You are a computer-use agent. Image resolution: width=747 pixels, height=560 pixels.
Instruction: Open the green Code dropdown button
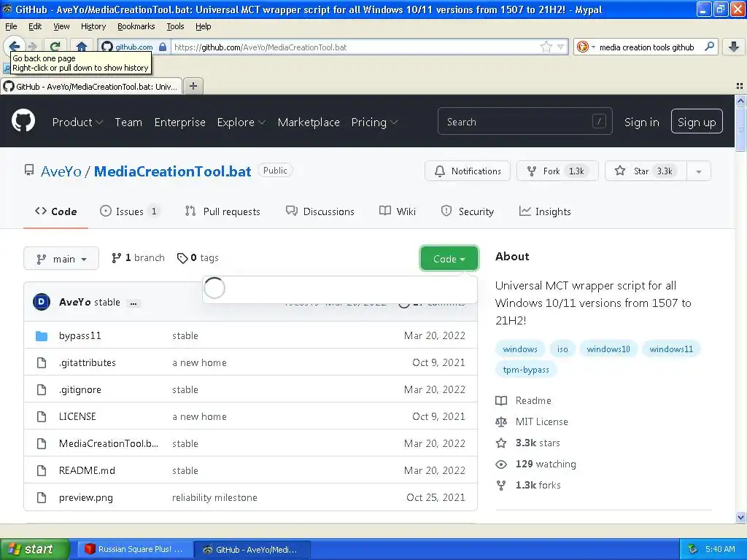pos(449,259)
